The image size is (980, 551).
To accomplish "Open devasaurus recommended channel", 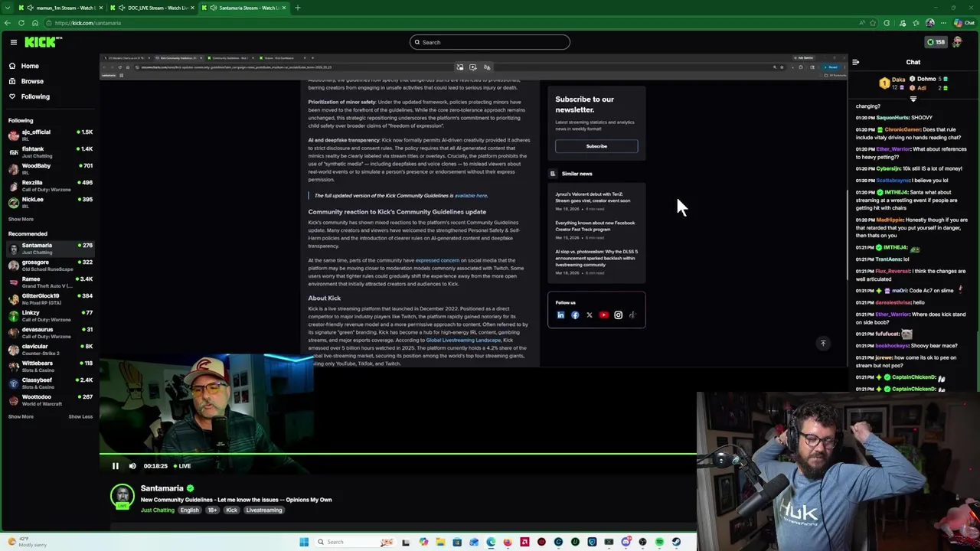I will pyautogui.click(x=50, y=333).
